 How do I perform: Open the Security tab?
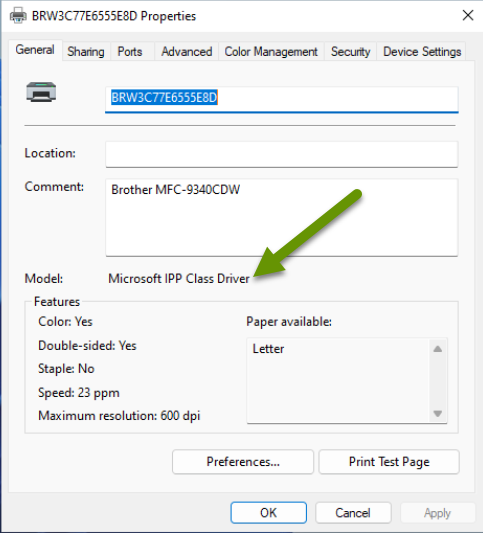350,52
